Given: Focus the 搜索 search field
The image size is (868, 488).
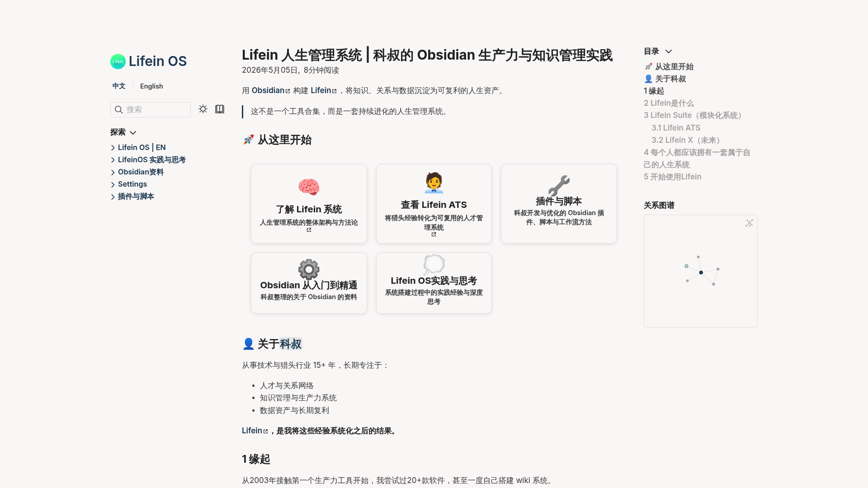Looking at the screenshot, I should coord(151,110).
